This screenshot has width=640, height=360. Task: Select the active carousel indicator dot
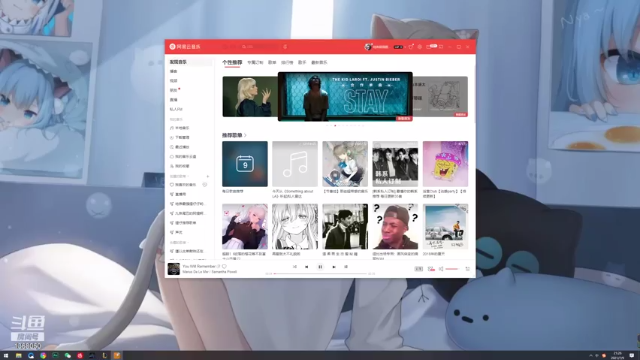click(x=335, y=126)
